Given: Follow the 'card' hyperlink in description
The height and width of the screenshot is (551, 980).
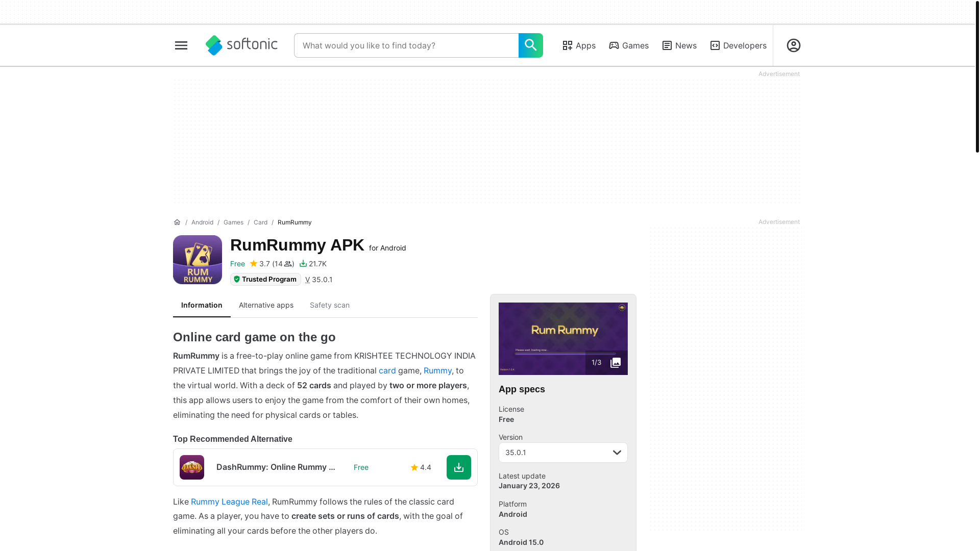Looking at the screenshot, I should coord(387,371).
